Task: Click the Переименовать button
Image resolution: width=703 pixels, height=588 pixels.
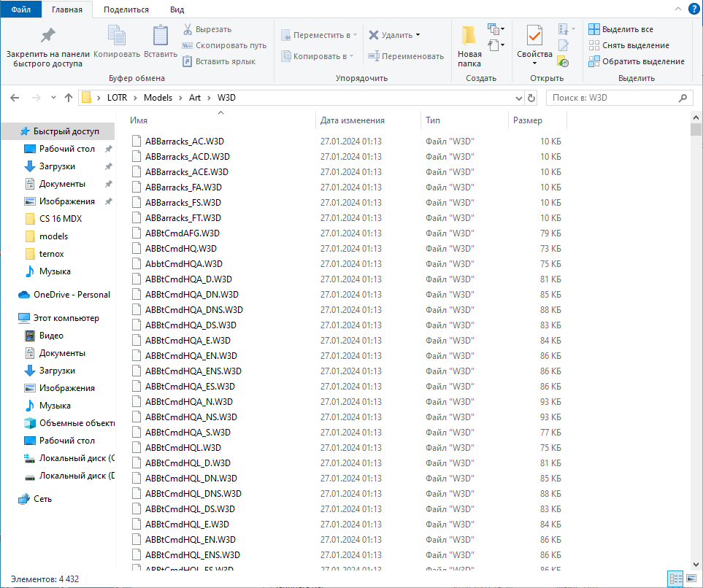Action: click(406, 56)
